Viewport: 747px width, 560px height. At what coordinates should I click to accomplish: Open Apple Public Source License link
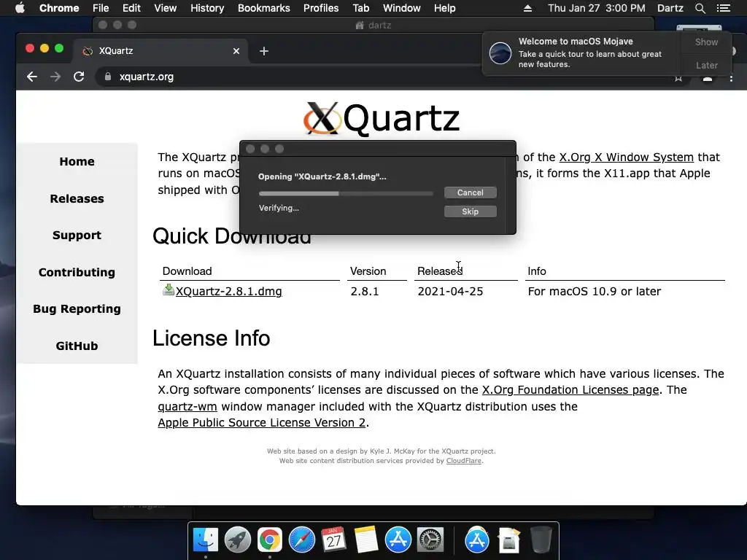[262, 423]
